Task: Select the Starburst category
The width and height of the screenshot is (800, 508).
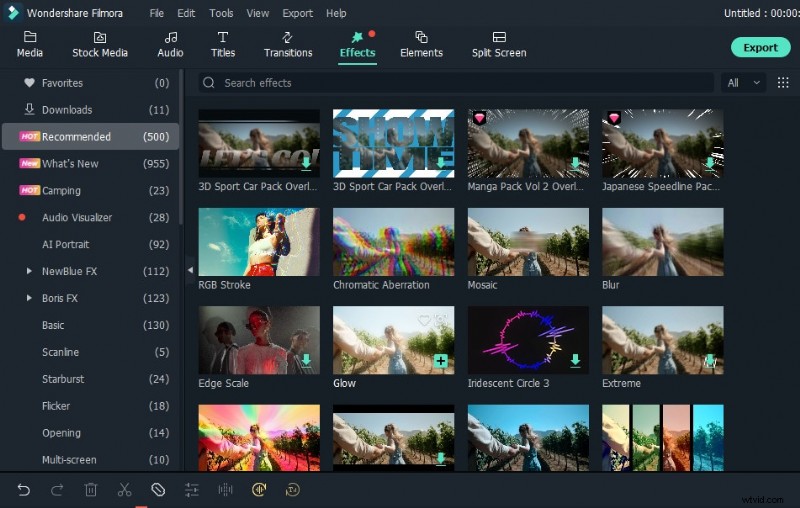Action: click(x=90, y=379)
